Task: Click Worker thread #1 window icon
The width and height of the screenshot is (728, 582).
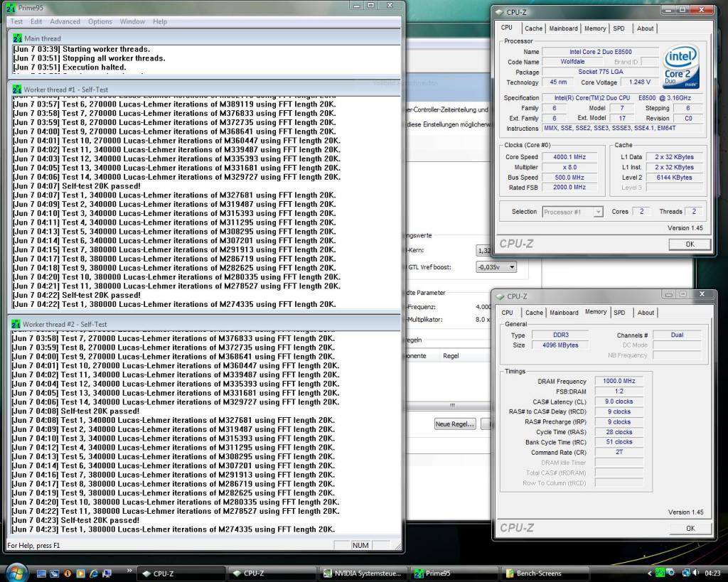Action: pos(17,90)
